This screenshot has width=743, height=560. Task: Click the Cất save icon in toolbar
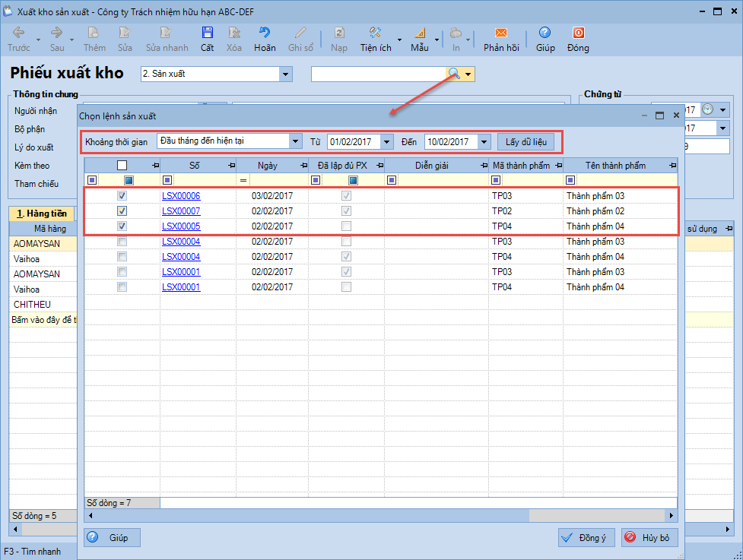(x=207, y=33)
